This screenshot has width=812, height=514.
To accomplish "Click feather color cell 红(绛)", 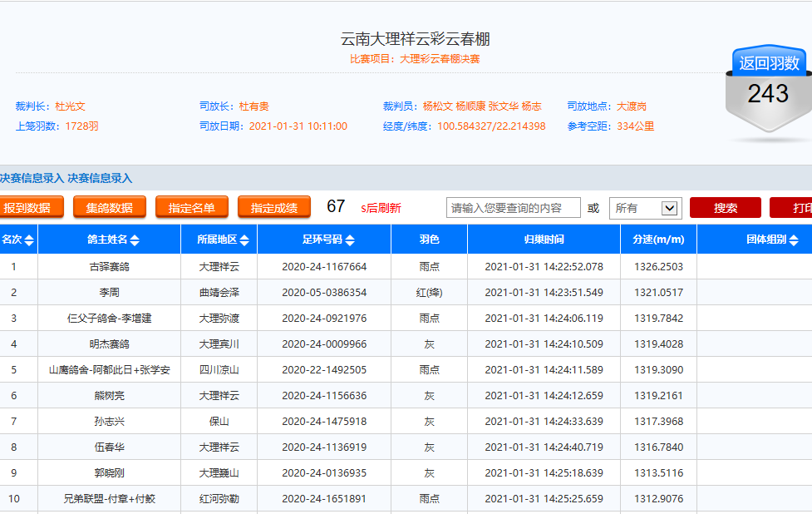I will coord(430,293).
